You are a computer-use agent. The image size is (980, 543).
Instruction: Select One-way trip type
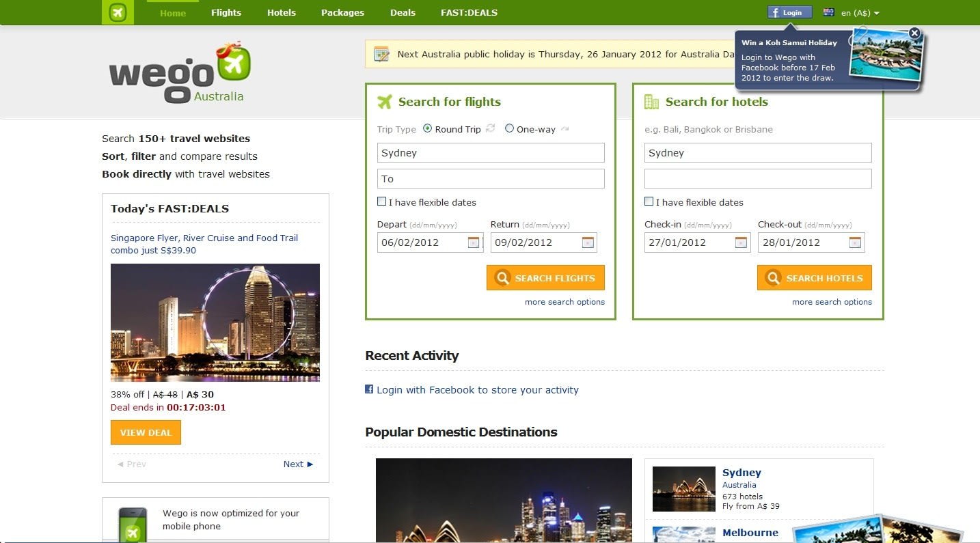(509, 128)
